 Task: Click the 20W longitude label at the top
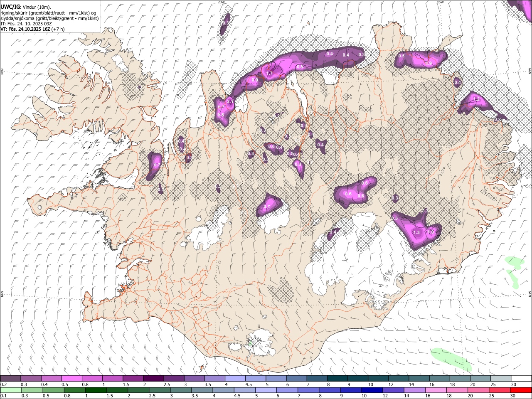click(x=221, y=2)
